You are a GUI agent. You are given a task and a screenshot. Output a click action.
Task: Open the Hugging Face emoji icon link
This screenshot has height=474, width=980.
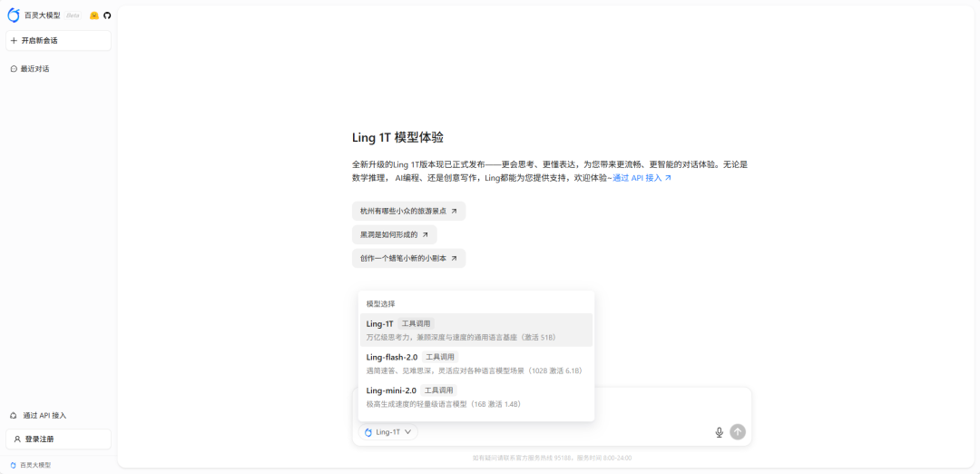(x=93, y=15)
